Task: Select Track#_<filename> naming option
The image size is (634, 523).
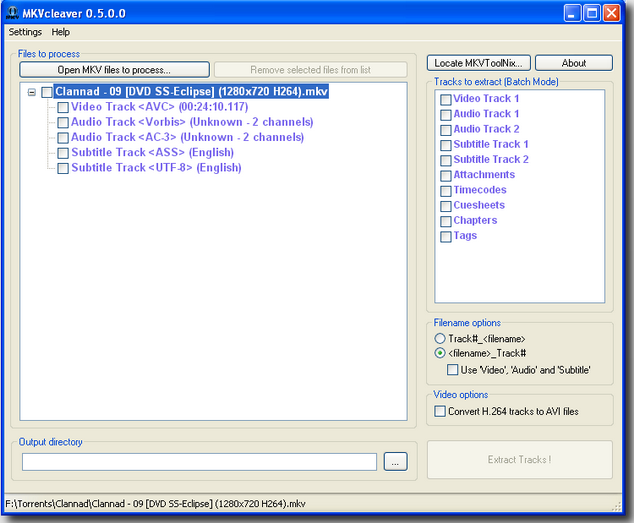Action: (440, 338)
